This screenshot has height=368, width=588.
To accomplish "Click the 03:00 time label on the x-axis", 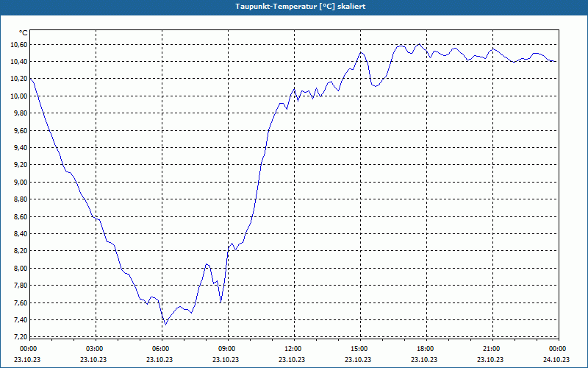I will pyautogui.click(x=96, y=349).
